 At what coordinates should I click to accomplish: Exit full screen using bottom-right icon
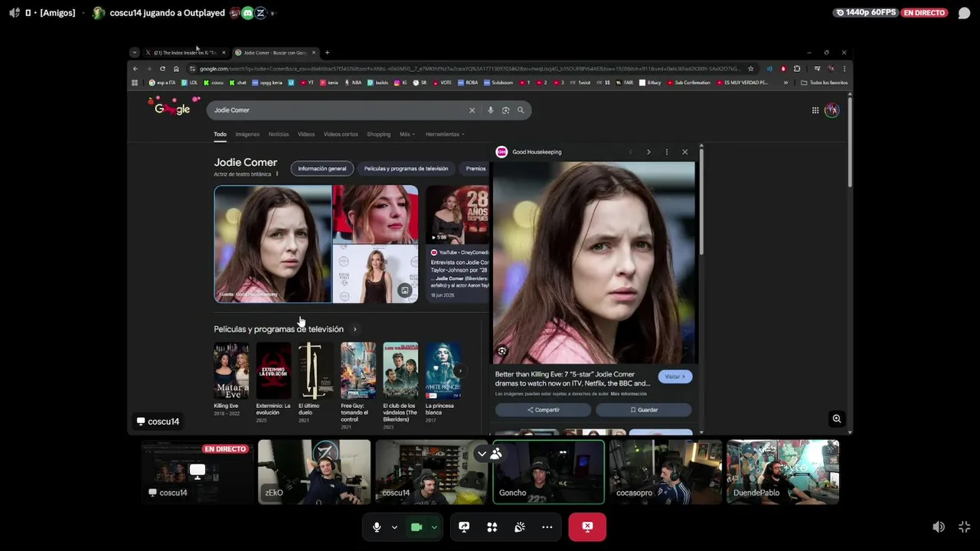tap(965, 527)
